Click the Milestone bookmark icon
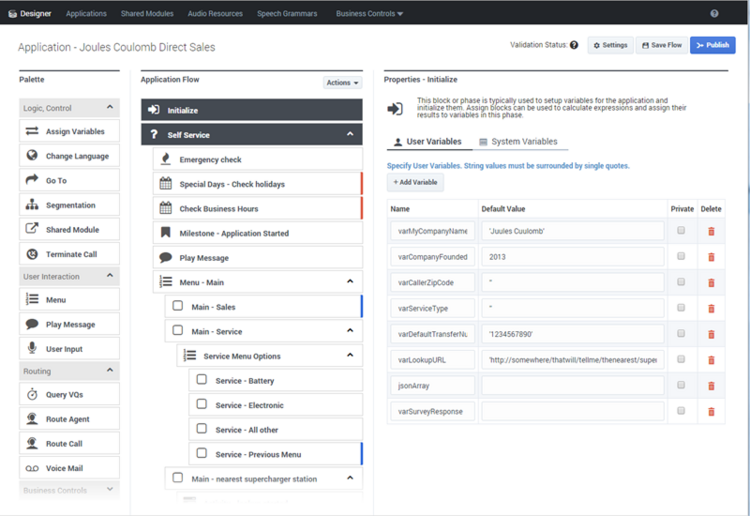This screenshot has height=516, width=750. coord(165,232)
